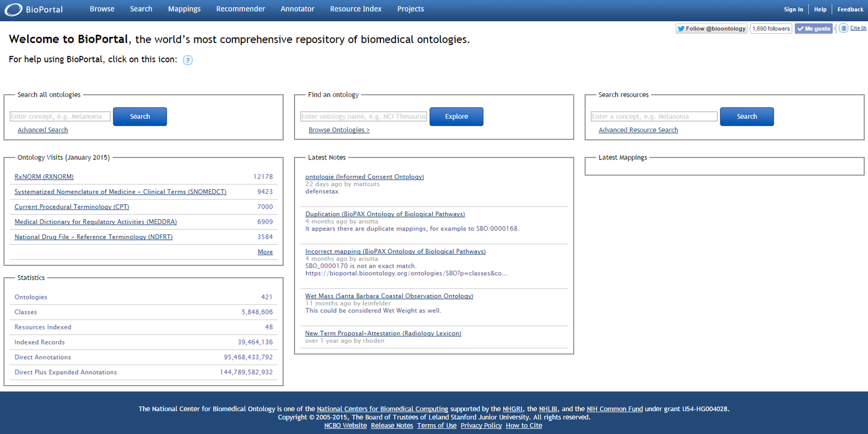This screenshot has width=868, height=434.
Task: Go to Mappings page
Action: coord(184,9)
